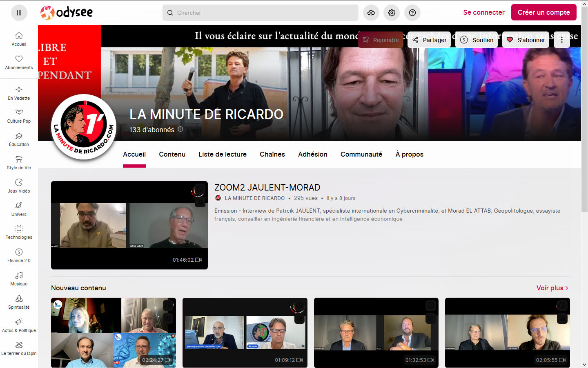Screen dimensions: 588x368
Task: Browse the Actus & Politique category
Action: pos(19,325)
